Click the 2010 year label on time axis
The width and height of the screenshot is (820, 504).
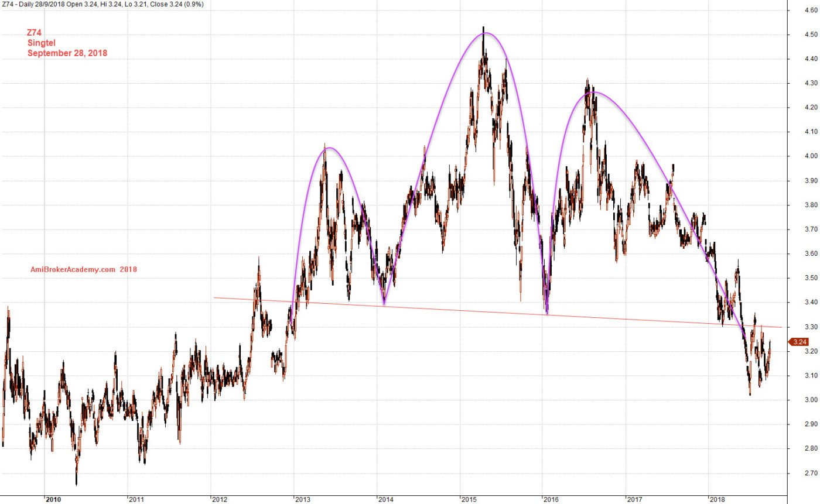click(x=53, y=499)
